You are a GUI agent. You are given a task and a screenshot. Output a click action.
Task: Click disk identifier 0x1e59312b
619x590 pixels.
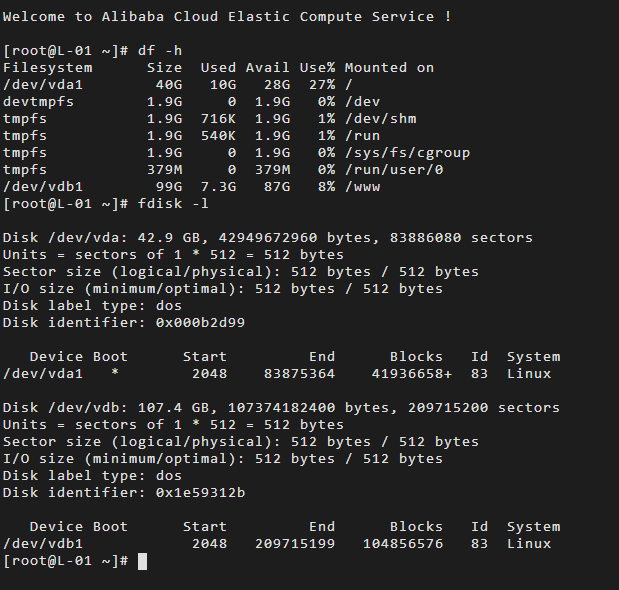pyautogui.click(x=201, y=493)
